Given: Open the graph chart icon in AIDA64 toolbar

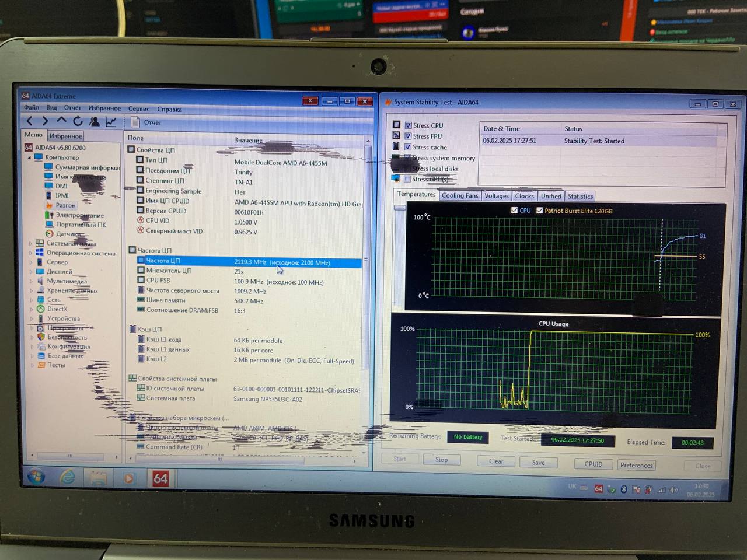Looking at the screenshot, I should tap(111, 121).
